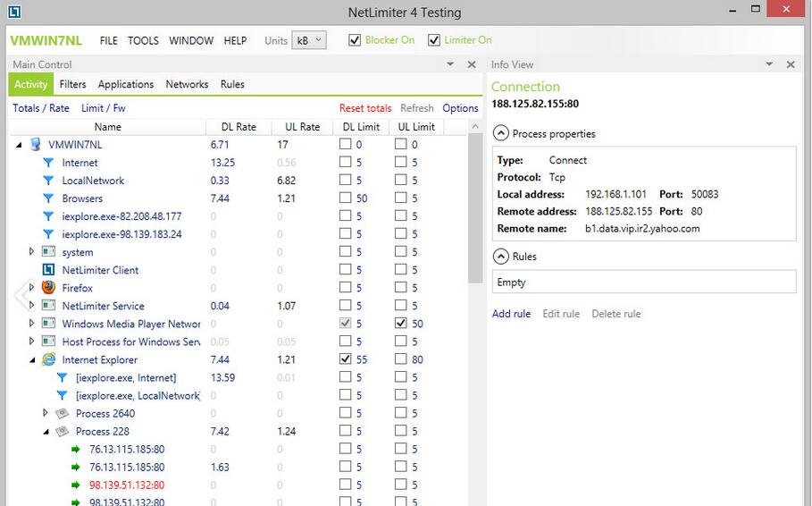Click green arrow of first 76.13.115.185:80 connection
Viewport: 812px width, 506px height.
point(76,450)
